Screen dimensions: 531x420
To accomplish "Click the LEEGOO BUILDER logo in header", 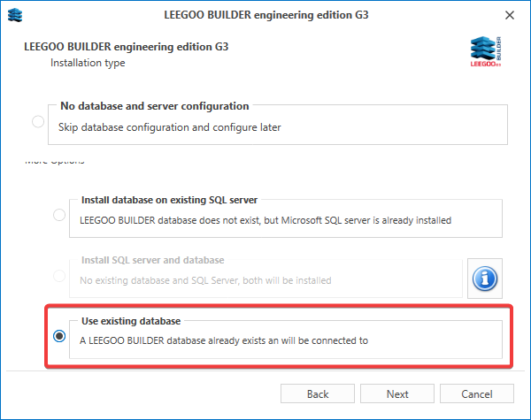I will [x=486, y=51].
